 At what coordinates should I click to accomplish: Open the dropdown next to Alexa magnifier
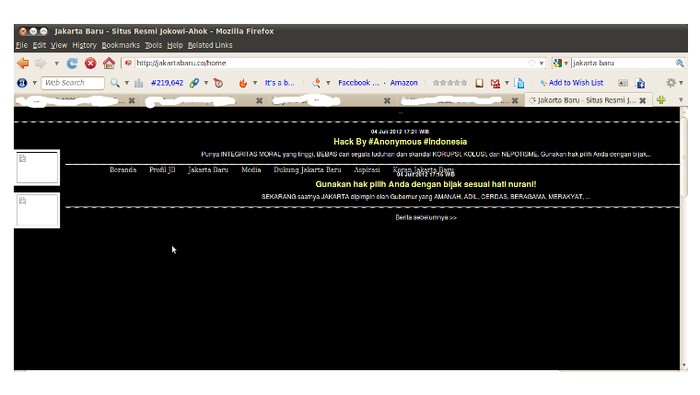(x=127, y=83)
